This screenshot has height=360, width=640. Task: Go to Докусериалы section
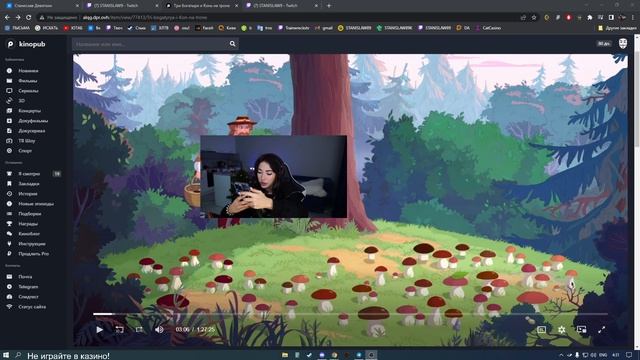pos(32,131)
